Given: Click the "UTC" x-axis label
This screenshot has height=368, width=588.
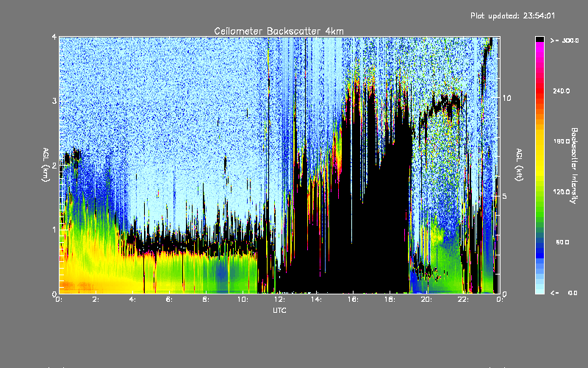Looking at the screenshot, I should click(x=279, y=310).
